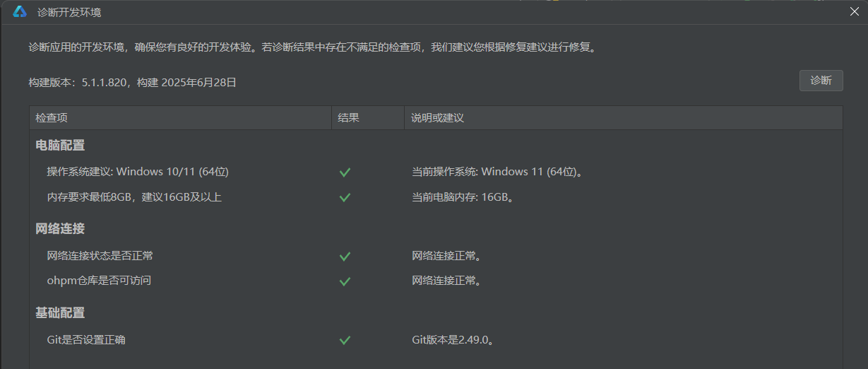Click the checkmark beside Git是否设置正确
Screen dimensions: 868x369
point(345,340)
